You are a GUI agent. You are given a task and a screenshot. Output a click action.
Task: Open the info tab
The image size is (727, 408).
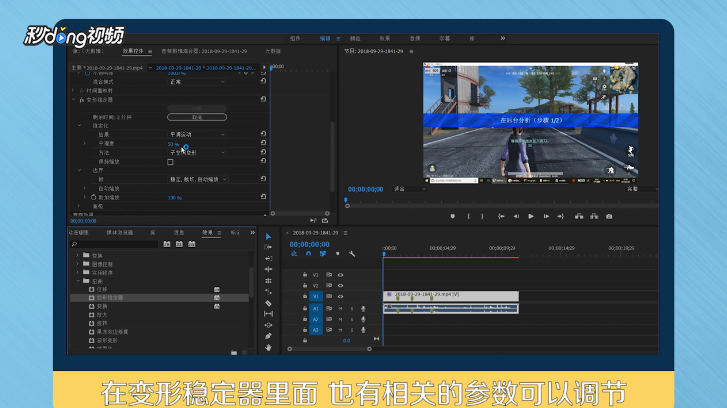179,233
